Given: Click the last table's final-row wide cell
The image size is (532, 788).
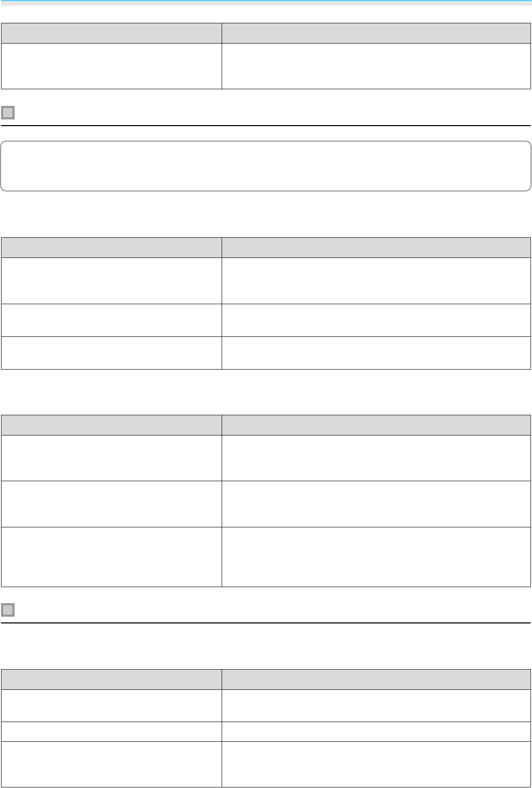Looking at the screenshot, I should (x=376, y=764).
